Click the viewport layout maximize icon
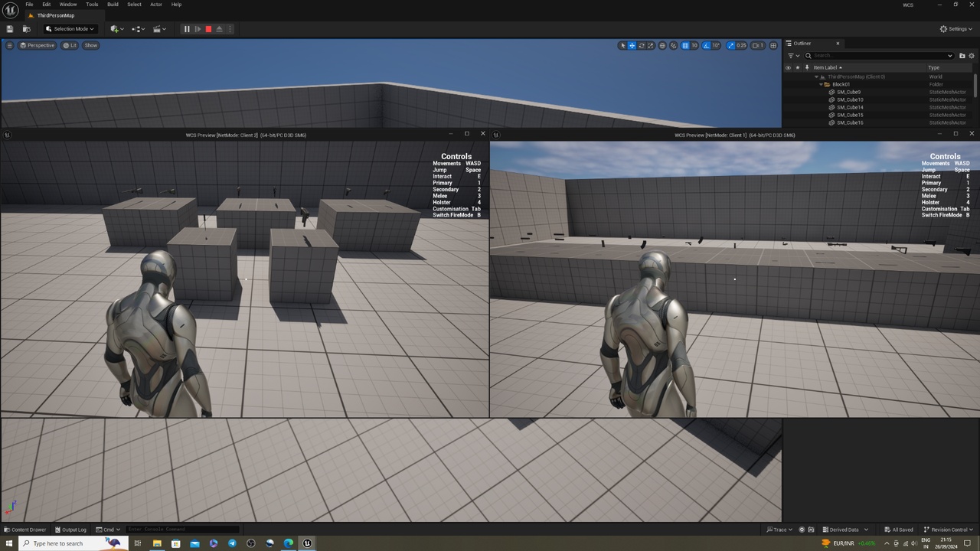 [773, 45]
